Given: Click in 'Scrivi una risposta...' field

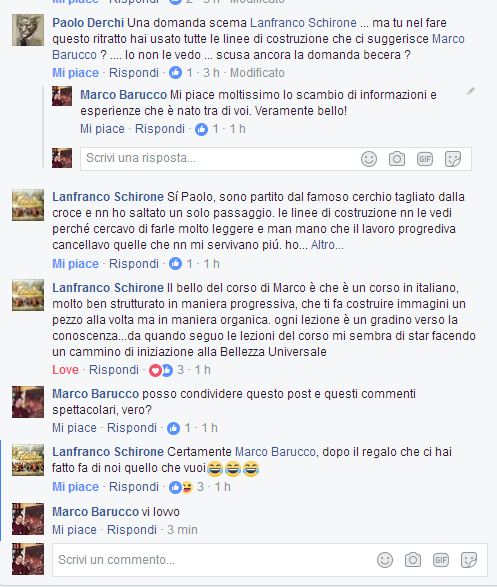Looking at the screenshot, I should [221, 159].
